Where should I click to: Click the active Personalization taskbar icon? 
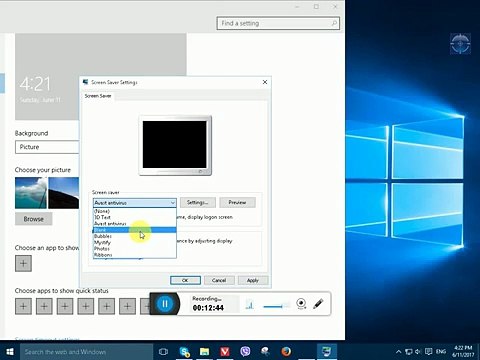[326, 352]
